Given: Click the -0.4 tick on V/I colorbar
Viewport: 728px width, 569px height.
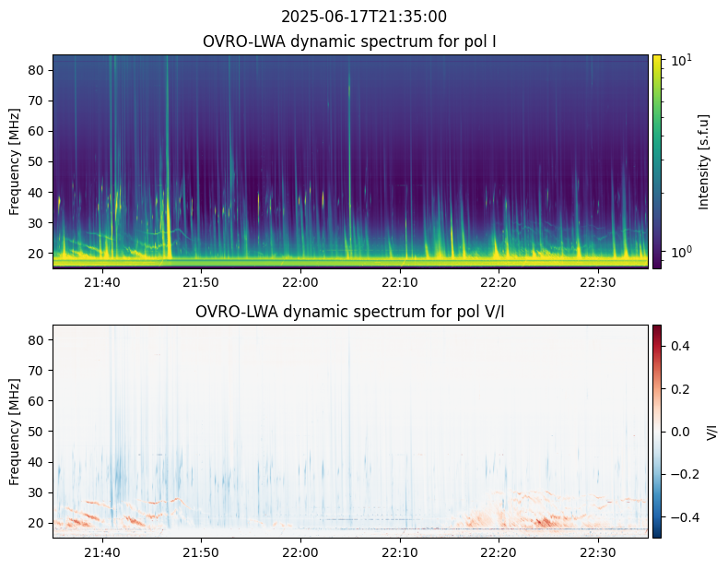Looking at the screenshot, I should tap(680, 516).
